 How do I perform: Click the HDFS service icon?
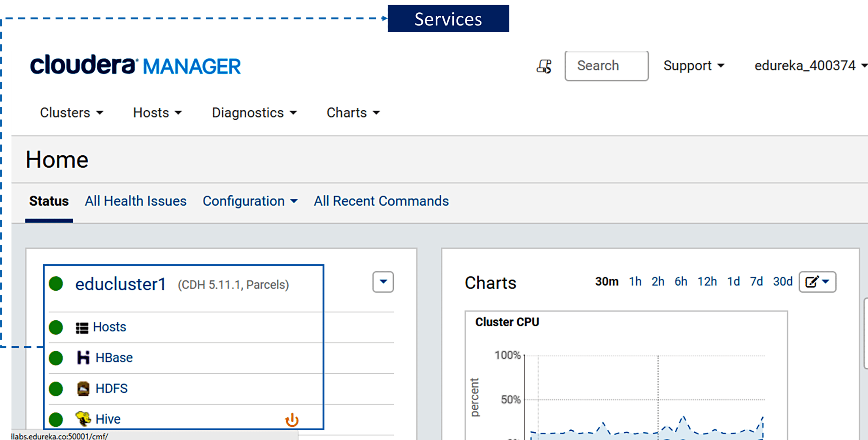[x=83, y=389]
